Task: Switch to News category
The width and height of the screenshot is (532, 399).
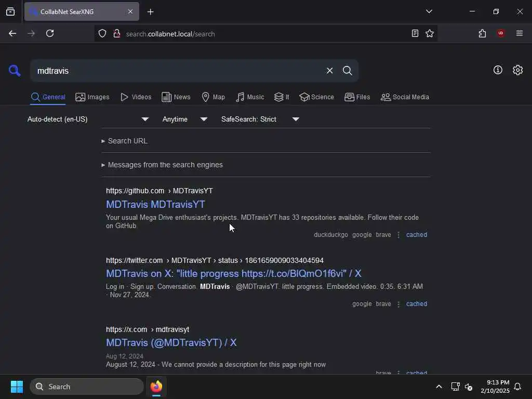Action: point(176,97)
